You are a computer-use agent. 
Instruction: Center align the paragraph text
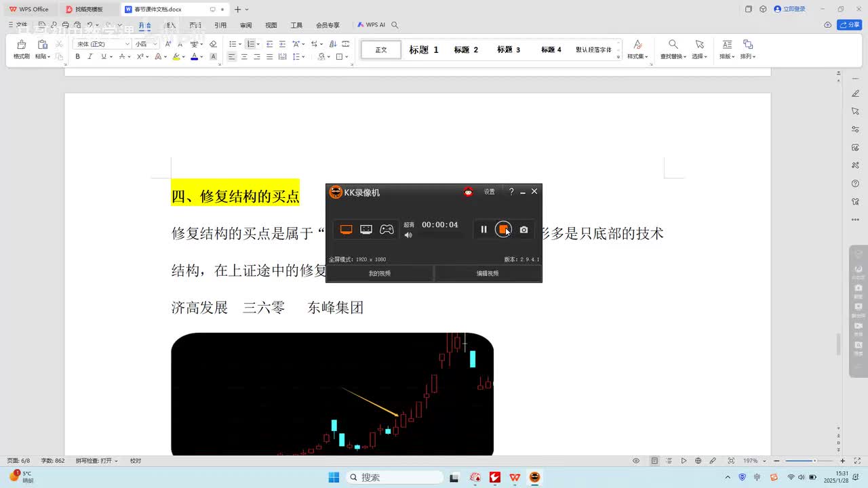[x=245, y=56]
